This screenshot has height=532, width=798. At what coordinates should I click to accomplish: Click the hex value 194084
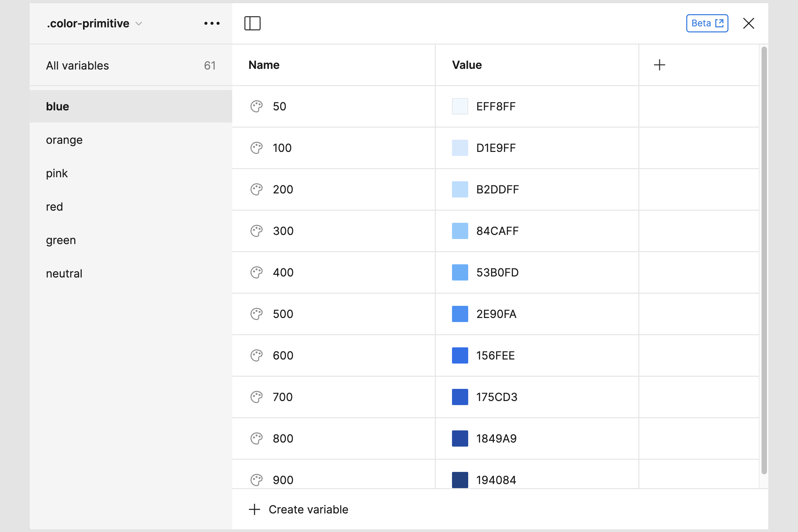coord(496,480)
